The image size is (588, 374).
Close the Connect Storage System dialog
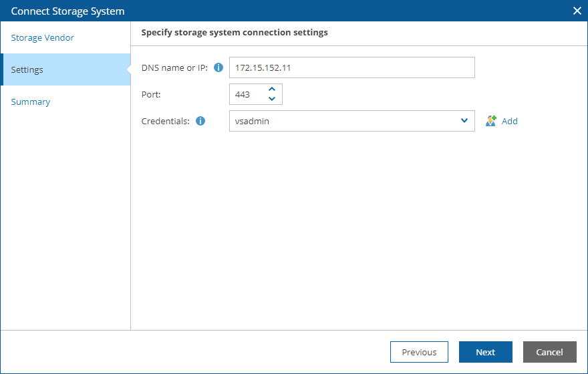(577, 11)
